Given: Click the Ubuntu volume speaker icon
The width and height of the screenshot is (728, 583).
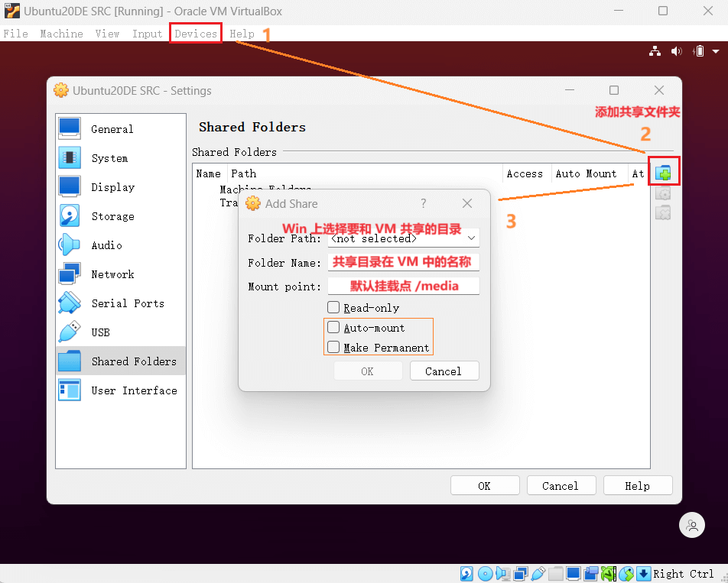Looking at the screenshot, I should 677,51.
